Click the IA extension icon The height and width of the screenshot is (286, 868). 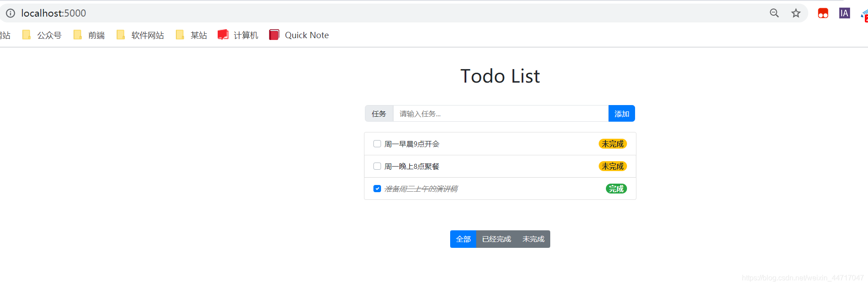(x=844, y=13)
